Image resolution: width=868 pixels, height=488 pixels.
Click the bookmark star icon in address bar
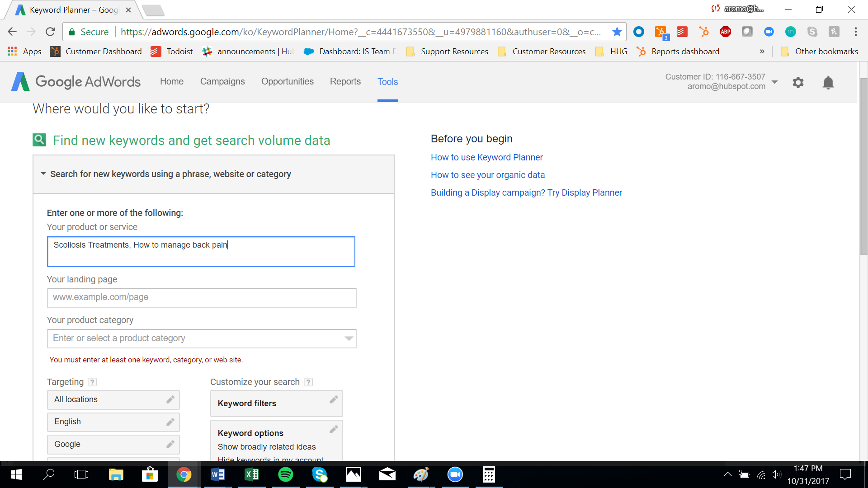point(617,31)
